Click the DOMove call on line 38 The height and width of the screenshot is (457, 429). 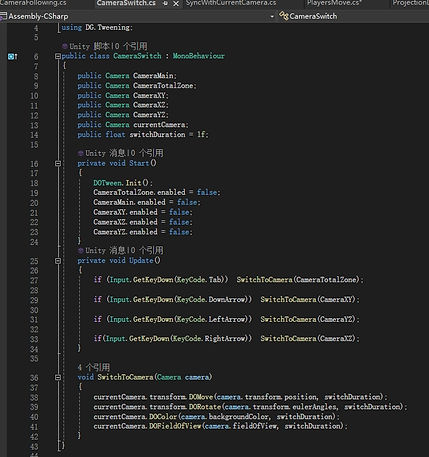(x=200, y=397)
